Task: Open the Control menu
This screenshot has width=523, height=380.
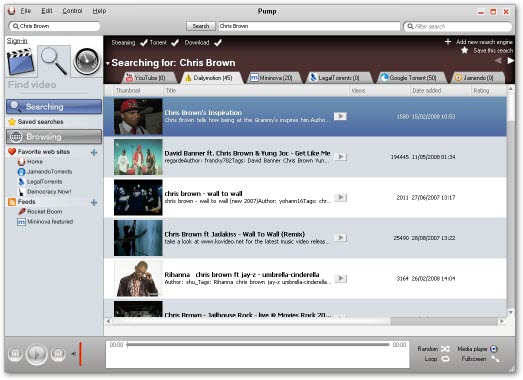Action: (72, 11)
